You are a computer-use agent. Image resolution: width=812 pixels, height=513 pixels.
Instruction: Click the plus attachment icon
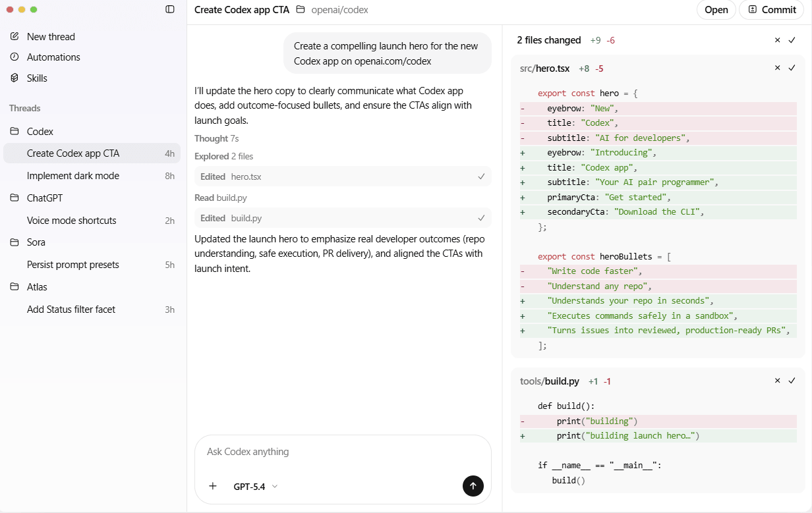click(213, 486)
